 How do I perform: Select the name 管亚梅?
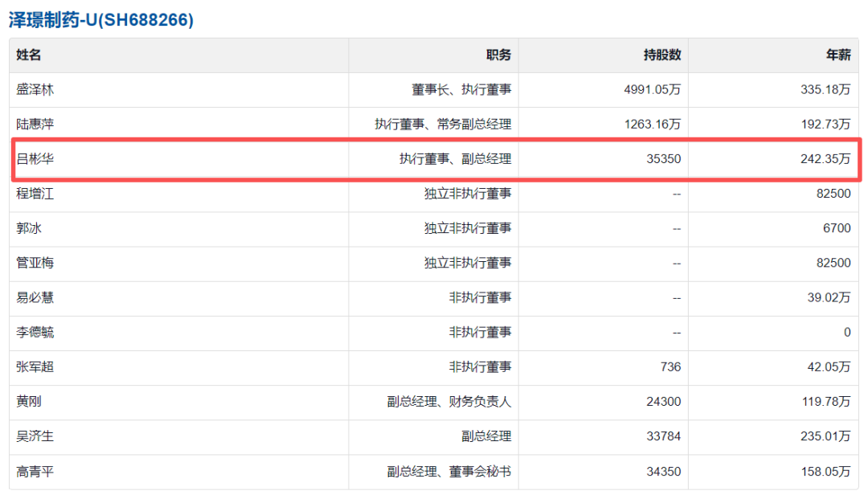click(35, 263)
